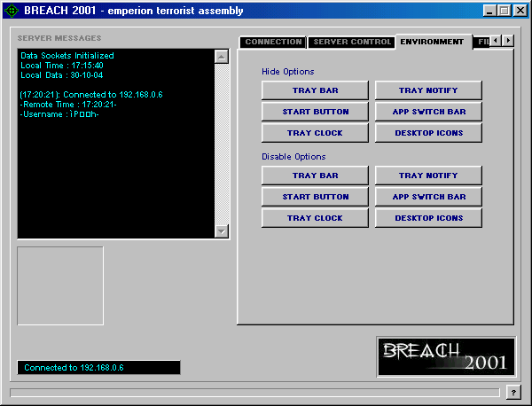The height and width of the screenshot is (406, 532).
Task: Switch to the Connection tab
Action: [273, 43]
